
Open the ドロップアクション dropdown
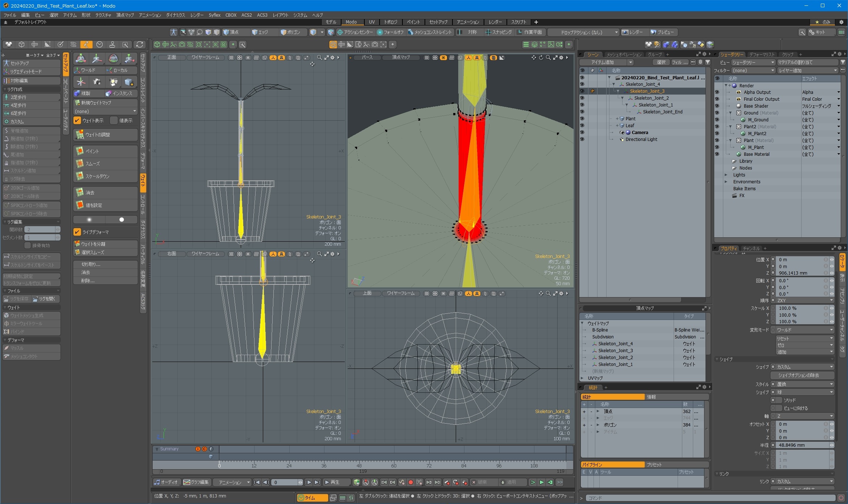coord(583,32)
